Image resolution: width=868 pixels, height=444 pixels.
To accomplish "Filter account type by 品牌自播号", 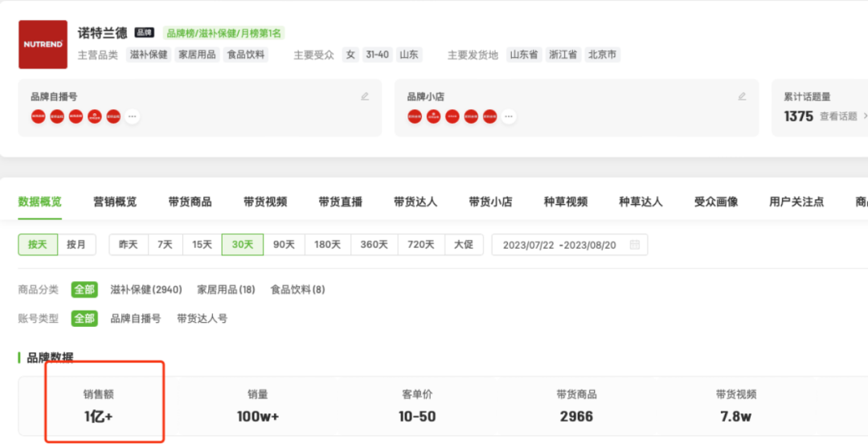I will pyautogui.click(x=136, y=319).
